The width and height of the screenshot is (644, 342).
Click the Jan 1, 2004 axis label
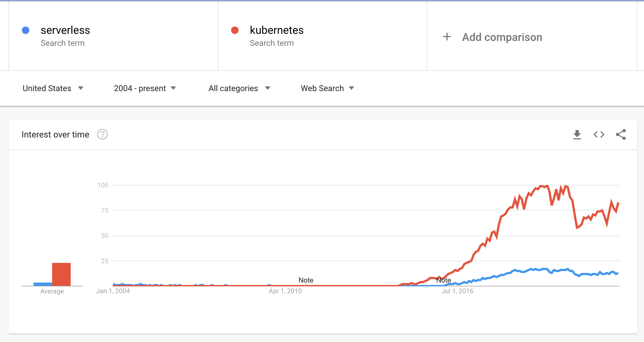point(114,291)
